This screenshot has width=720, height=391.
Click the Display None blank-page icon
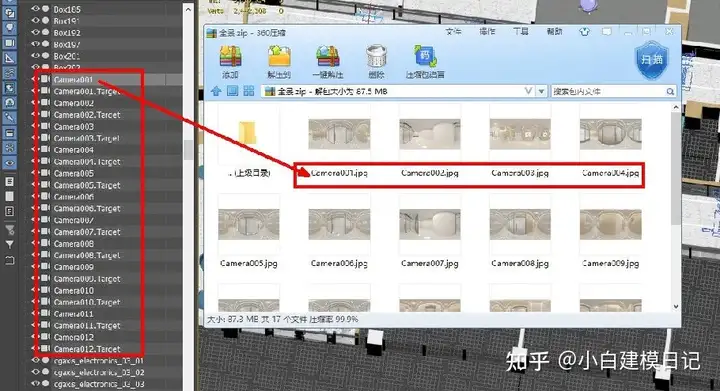(x=9, y=196)
